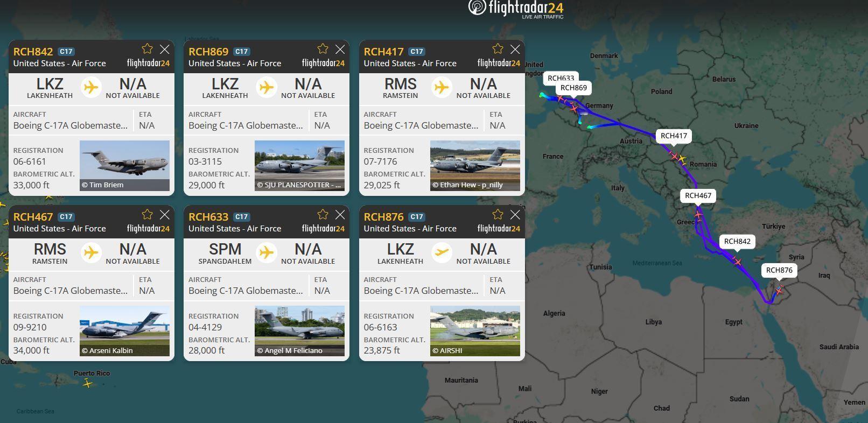Open the RCH417 aircraft photo by Ethan Hew

point(475,166)
